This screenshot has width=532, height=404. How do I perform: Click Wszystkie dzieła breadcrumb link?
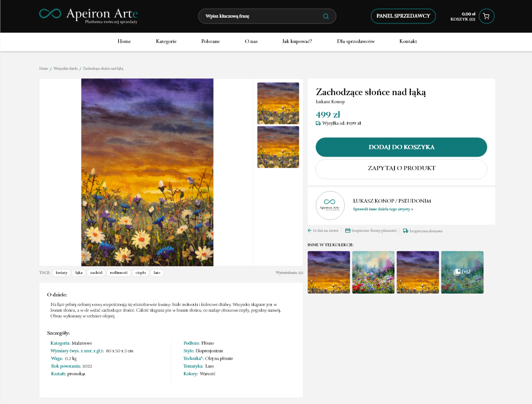[65, 69]
